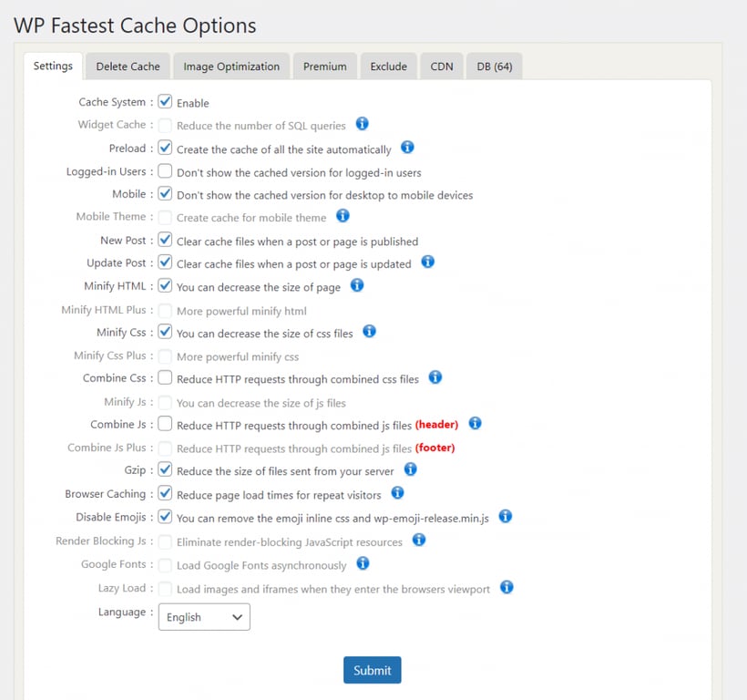747x700 pixels.
Task: View info about Render Blocking Js
Action: (419, 540)
